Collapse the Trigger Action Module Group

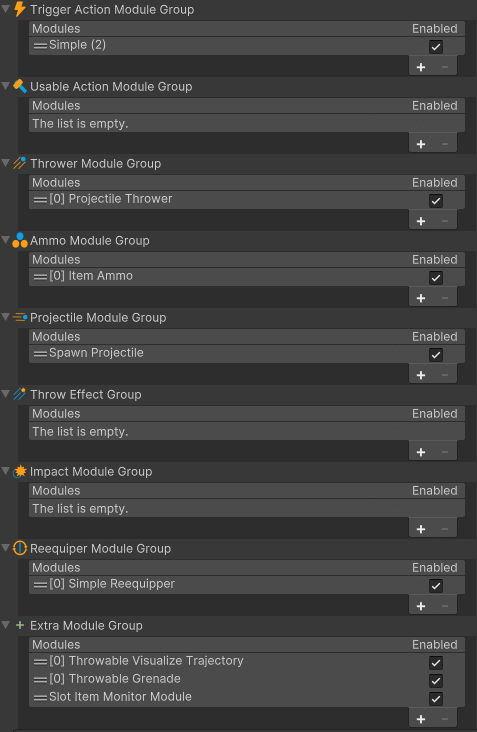coord(6,9)
